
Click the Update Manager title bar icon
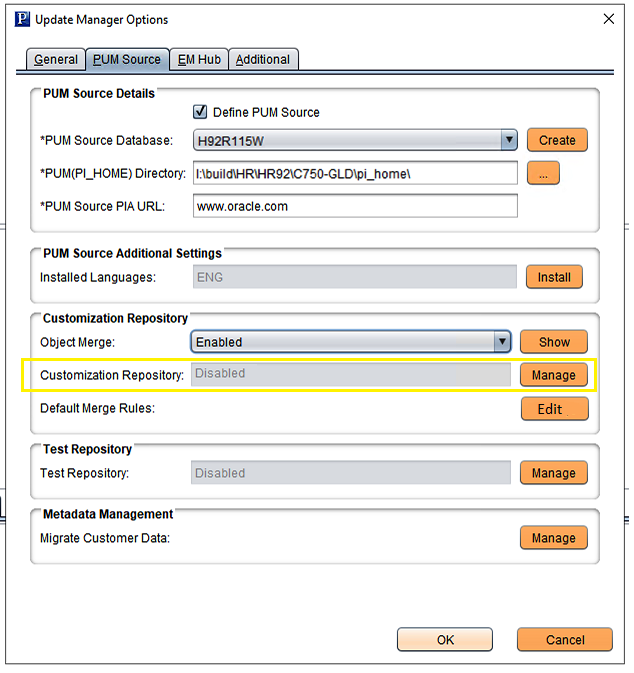[x=19, y=19]
